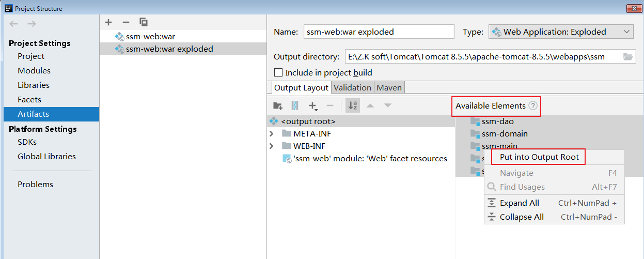Toggle sort elements by name icon

coord(353,106)
